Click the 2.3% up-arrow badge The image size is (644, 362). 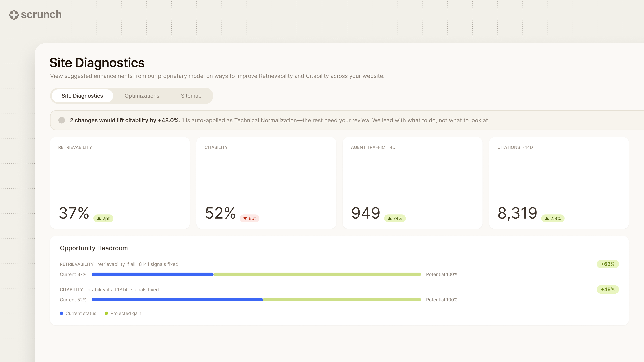tap(553, 218)
